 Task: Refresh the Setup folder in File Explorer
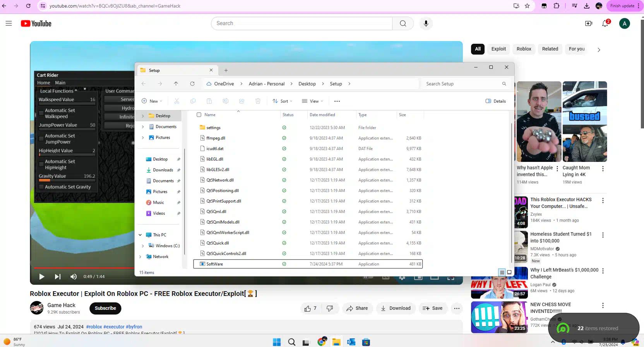[x=192, y=84]
